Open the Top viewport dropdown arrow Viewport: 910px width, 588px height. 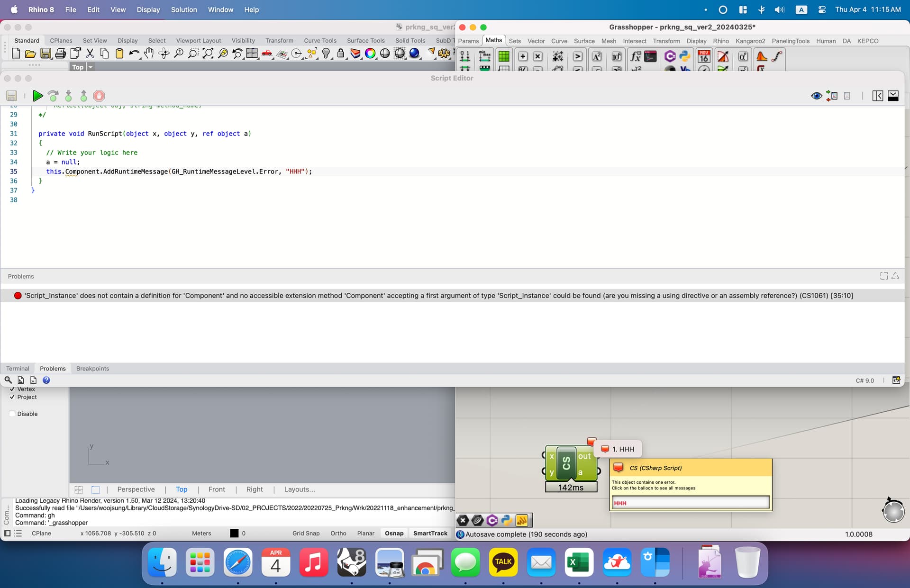pyautogui.click(x=91, y=67)
